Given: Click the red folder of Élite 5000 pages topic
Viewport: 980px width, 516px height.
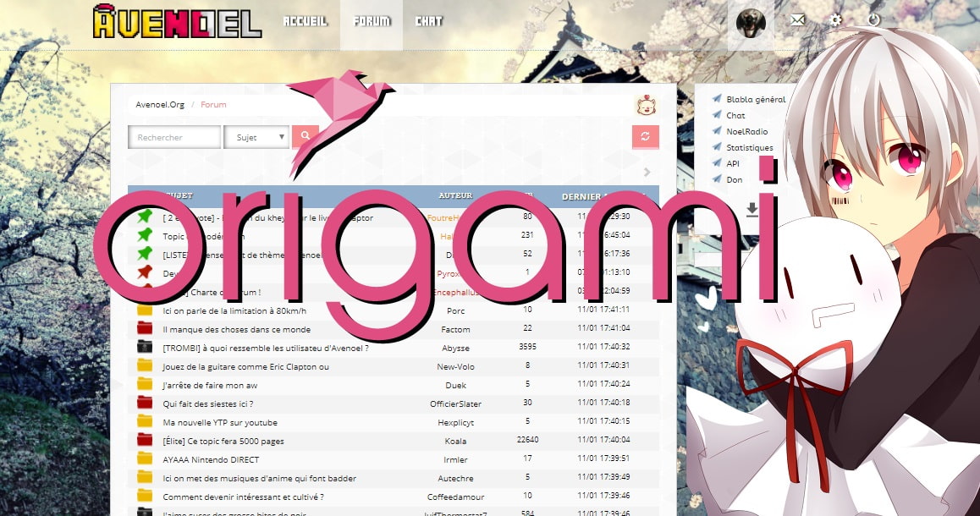Looking at the screenshot, I should click(145, 440).
